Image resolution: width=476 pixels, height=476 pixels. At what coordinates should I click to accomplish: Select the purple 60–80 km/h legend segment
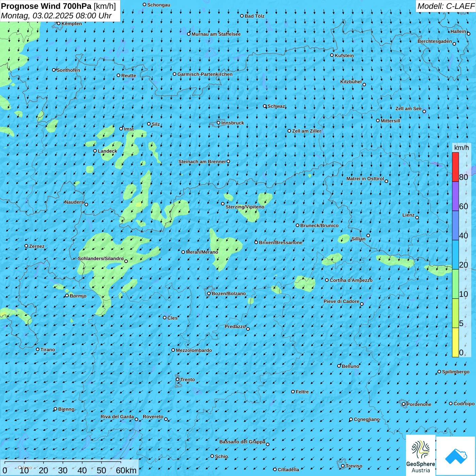click(x=455, y=197)
